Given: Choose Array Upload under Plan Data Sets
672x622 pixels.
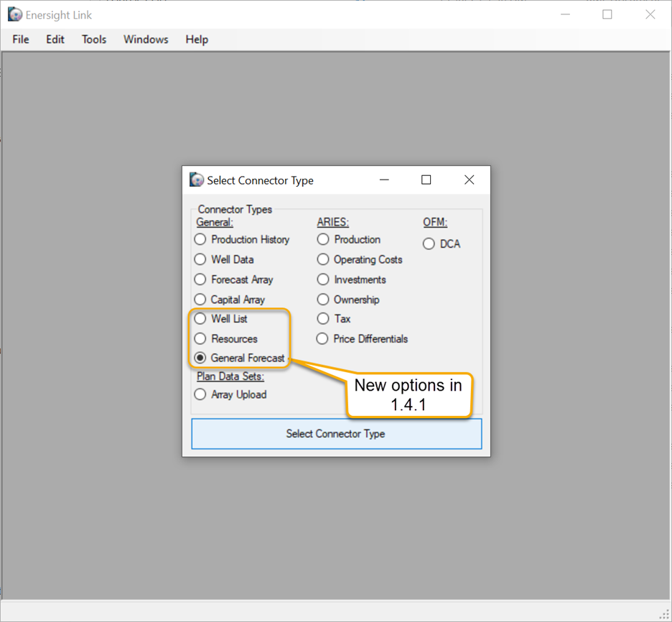Looking at the screenshot, I should click(x=200, y=394).
